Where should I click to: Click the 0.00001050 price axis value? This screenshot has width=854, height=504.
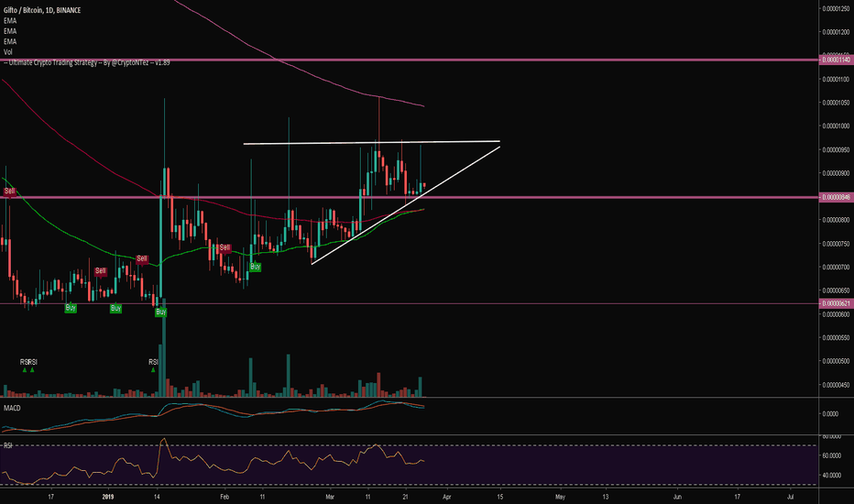[x=836, y=103]
